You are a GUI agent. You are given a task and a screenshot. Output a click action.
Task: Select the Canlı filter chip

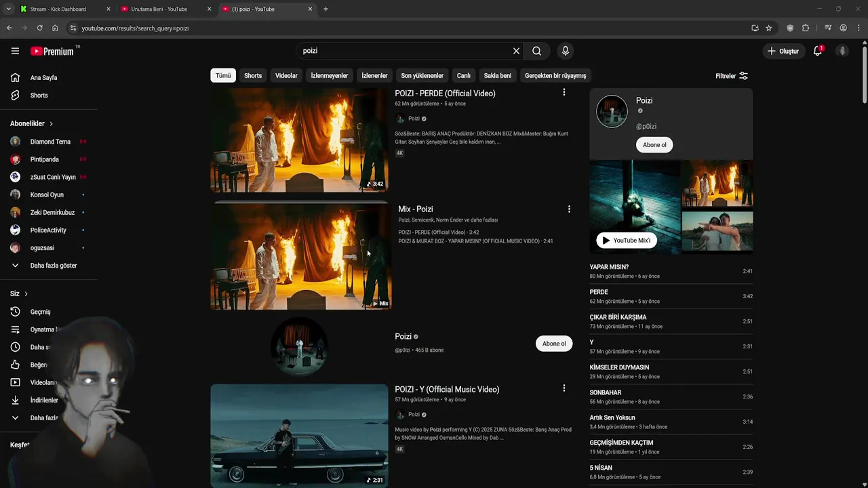coord(463,76)
